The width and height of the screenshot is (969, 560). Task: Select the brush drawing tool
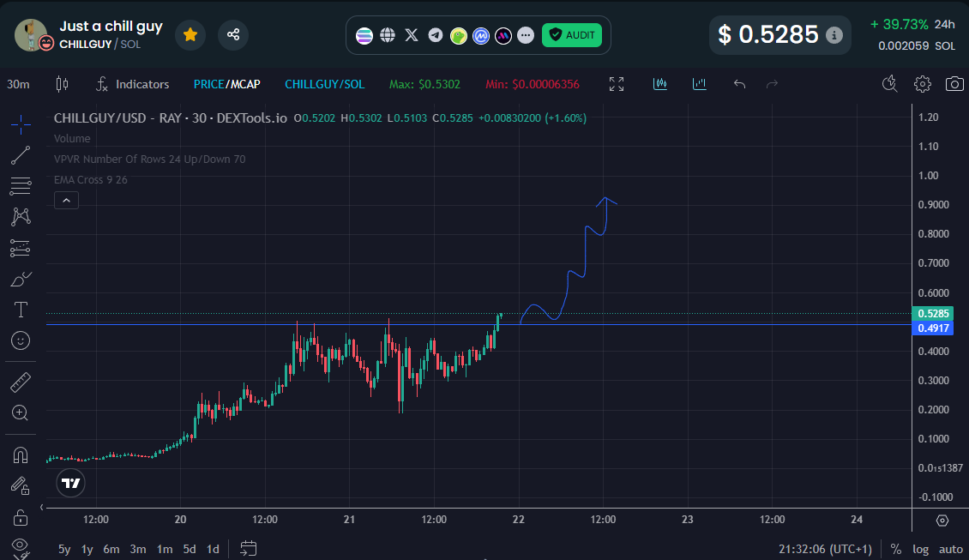pos(21,280)
